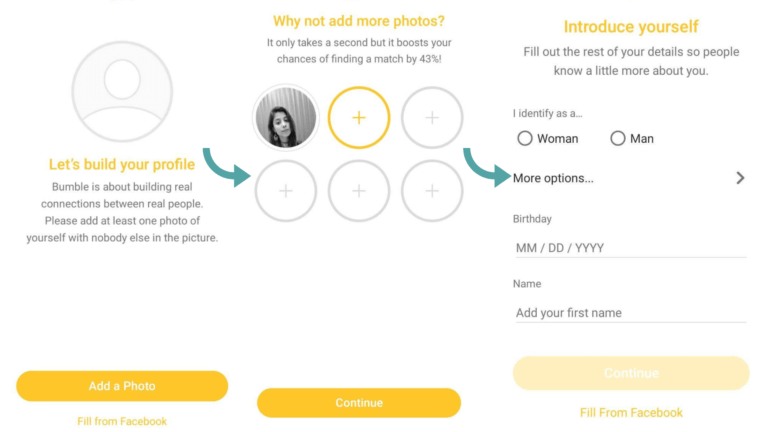This screenshot has width=768, height=432.
Task: Click the bottom-right gray plus photo slot
Action: coord(432,190)
